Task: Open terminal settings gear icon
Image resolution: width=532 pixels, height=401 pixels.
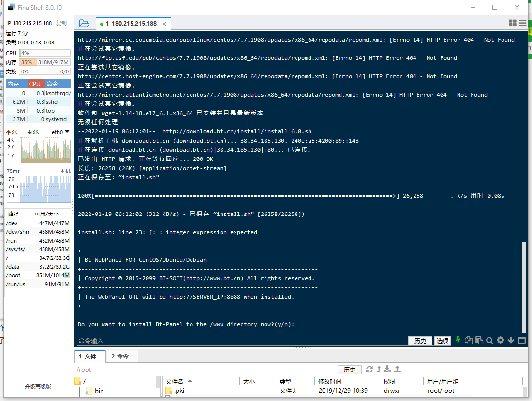Action: [500, 340]
